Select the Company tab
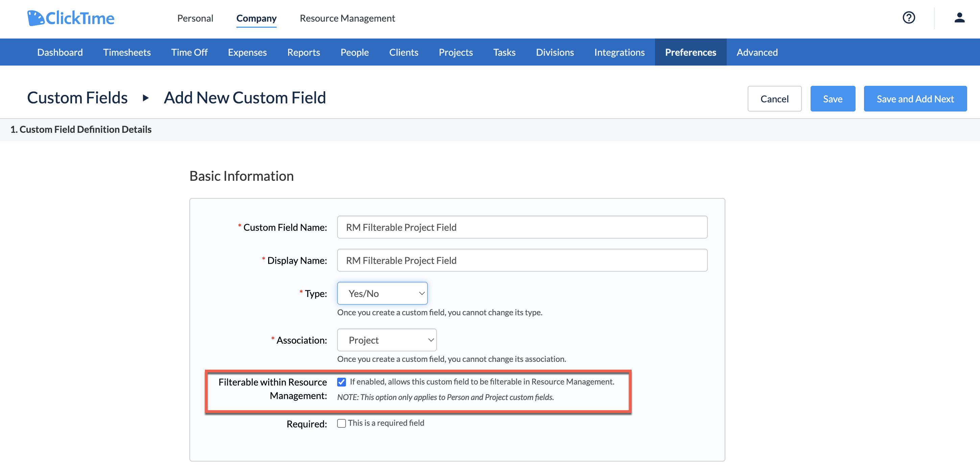The height and width of the screenshot is (471, 980). [x=256, y=18]
